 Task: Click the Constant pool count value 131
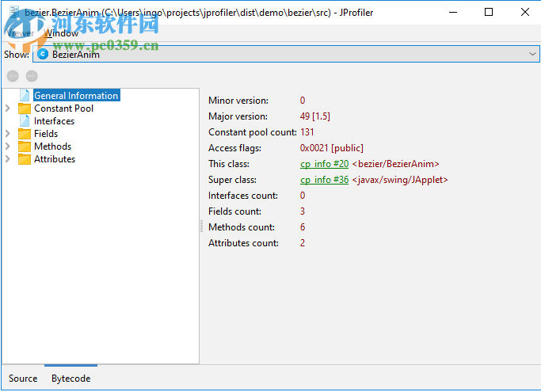307,132
